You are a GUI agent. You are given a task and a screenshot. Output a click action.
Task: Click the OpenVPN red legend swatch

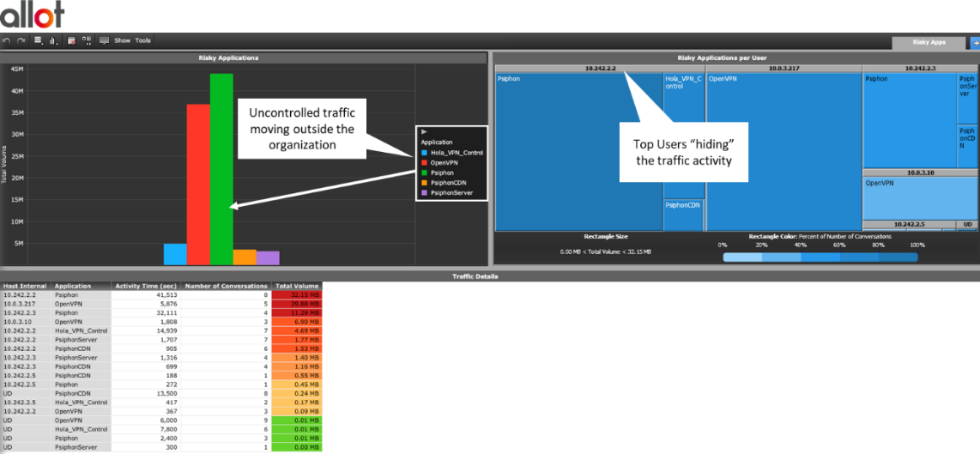click(x=425, y=162)
